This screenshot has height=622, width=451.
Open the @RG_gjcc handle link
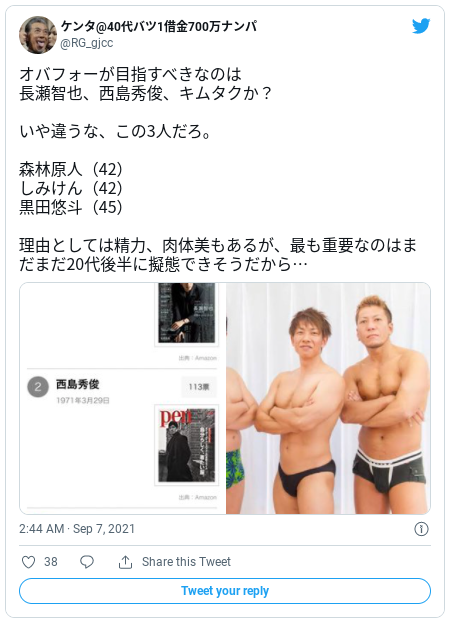click(86, 42)
